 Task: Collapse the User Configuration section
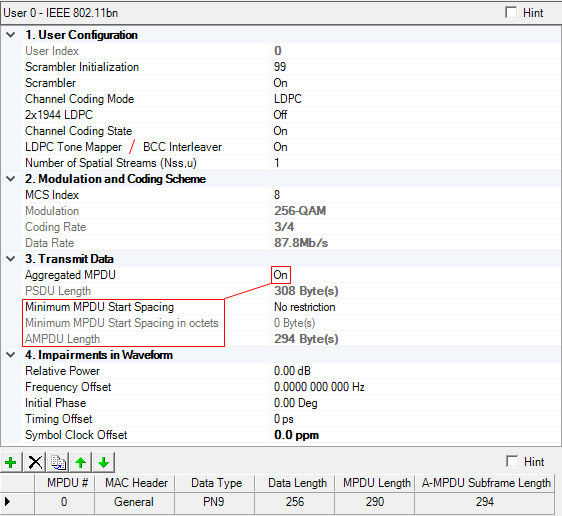(x=11, y=35)
